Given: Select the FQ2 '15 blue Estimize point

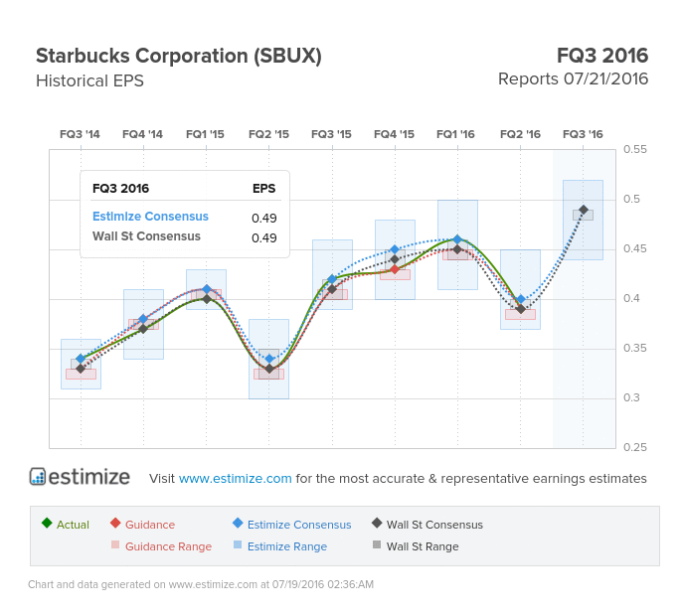Looking at the screenshot, I should 269,359.
